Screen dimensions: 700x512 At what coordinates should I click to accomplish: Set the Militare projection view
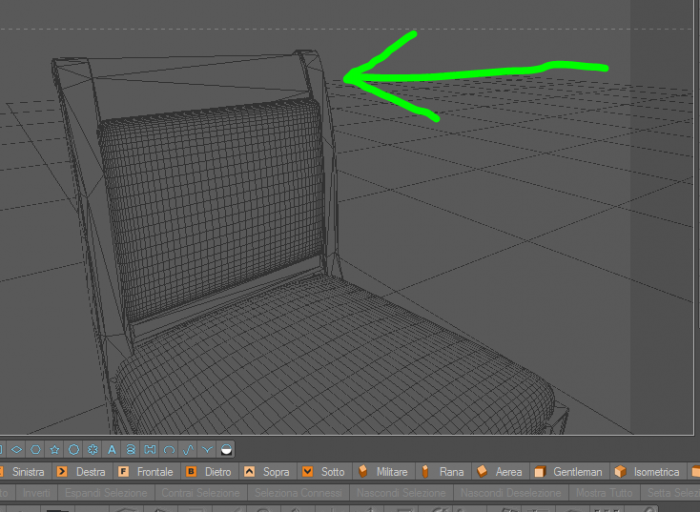(384, 472)
